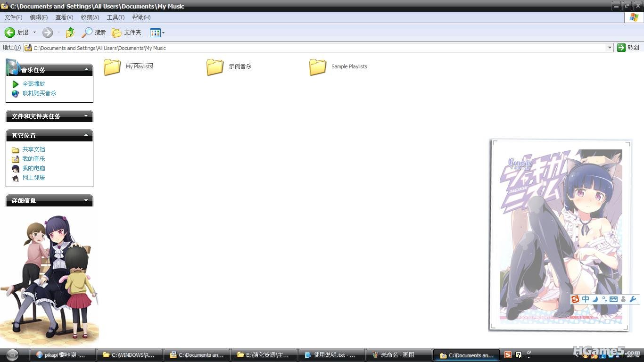Click the 联机购买音乐 link

(x=40, y=93)
